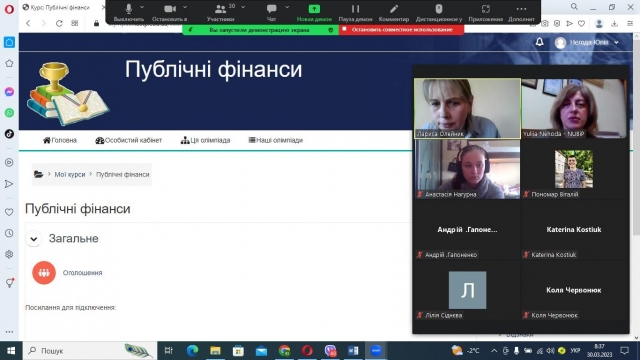Stop sharing with the red button
640x360 pixels.
402,29
